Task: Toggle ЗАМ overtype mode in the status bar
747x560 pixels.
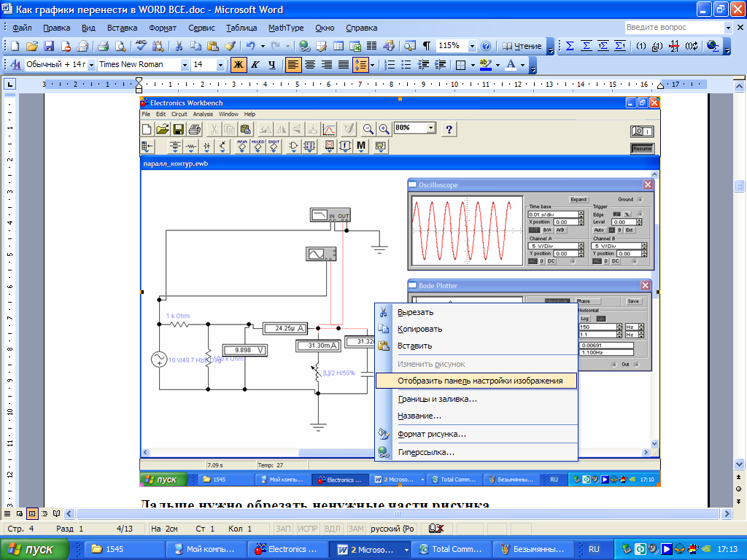Action: click(x=356, y=529)
